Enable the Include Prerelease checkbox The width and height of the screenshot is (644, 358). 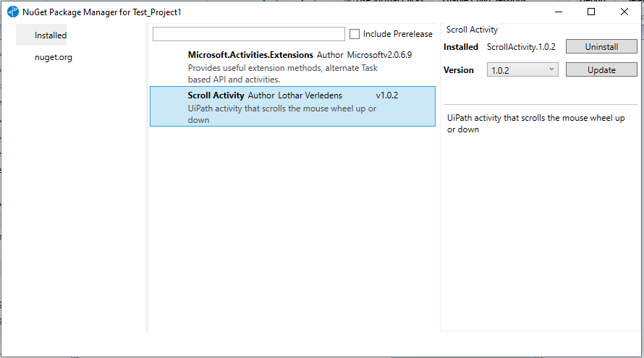(x=355, y=34)
